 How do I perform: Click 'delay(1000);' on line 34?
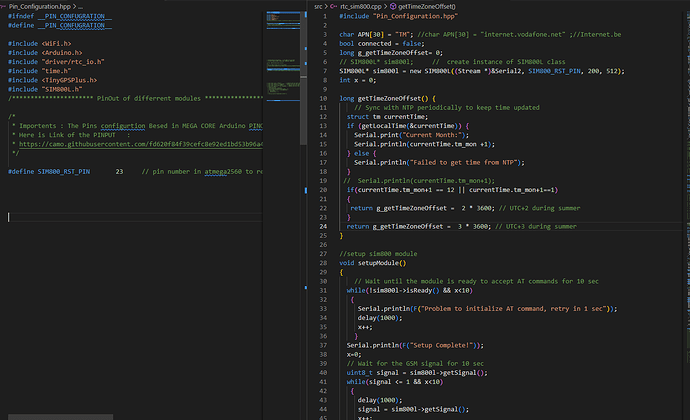(380, 318)
